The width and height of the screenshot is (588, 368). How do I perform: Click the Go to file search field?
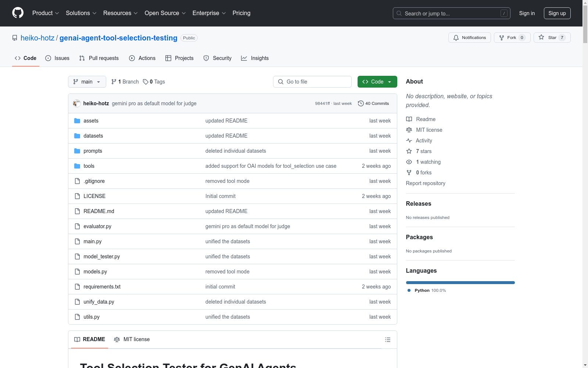(312, 82)
